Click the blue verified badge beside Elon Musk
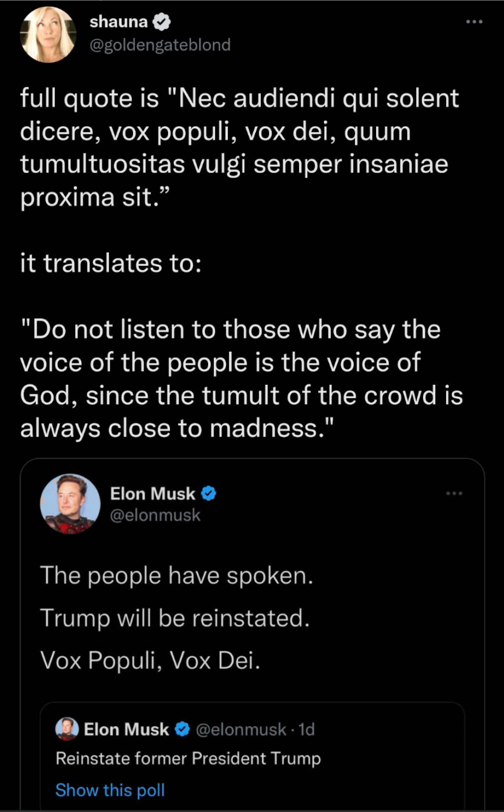This screenshot has height=812, width=504. [x=209, y=493]
